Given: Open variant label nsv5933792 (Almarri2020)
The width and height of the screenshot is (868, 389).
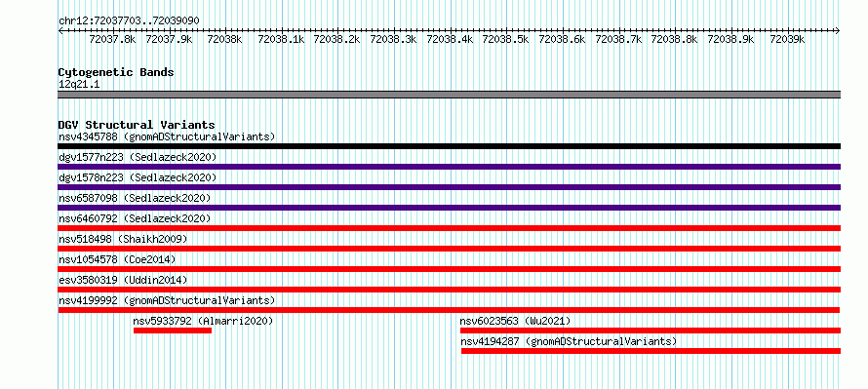Looking at the screenshot, I should point(203,321).
